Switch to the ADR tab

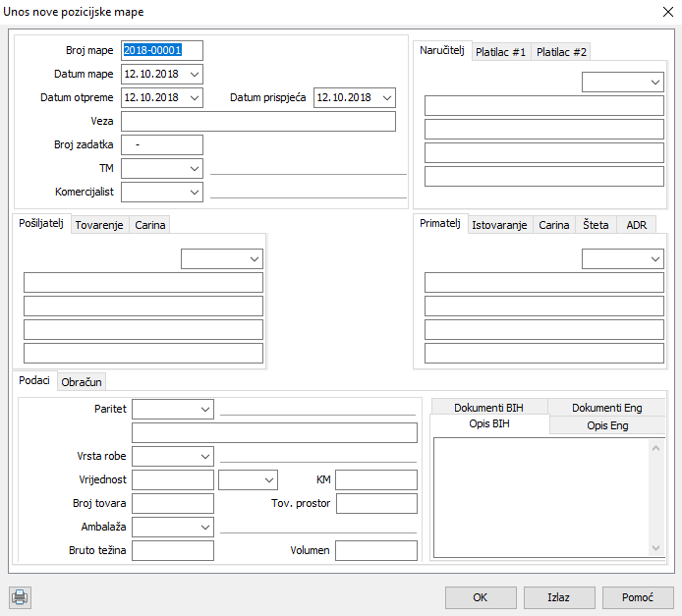pyautogui.click(x=636, y=225)
